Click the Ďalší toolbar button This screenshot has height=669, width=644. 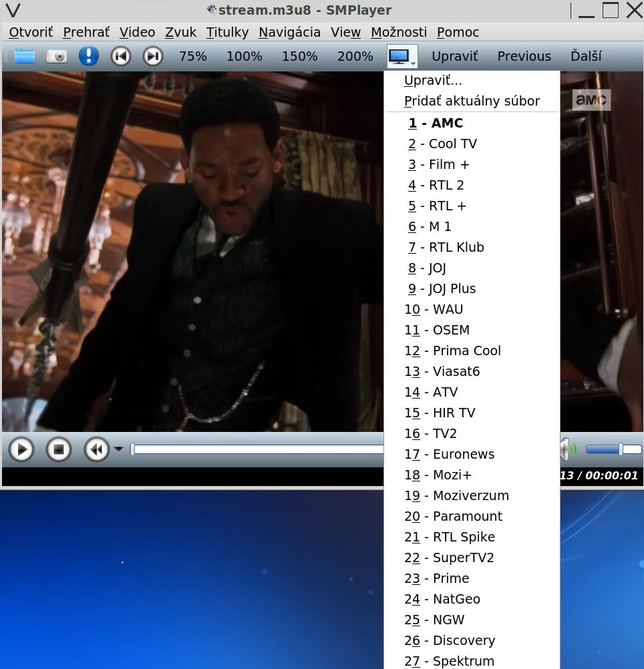(586, 57)
